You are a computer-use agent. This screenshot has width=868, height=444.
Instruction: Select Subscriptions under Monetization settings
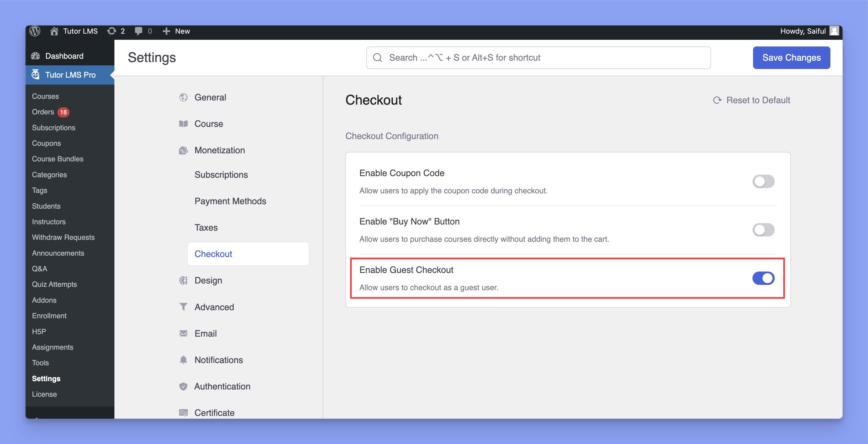(221, 175)
